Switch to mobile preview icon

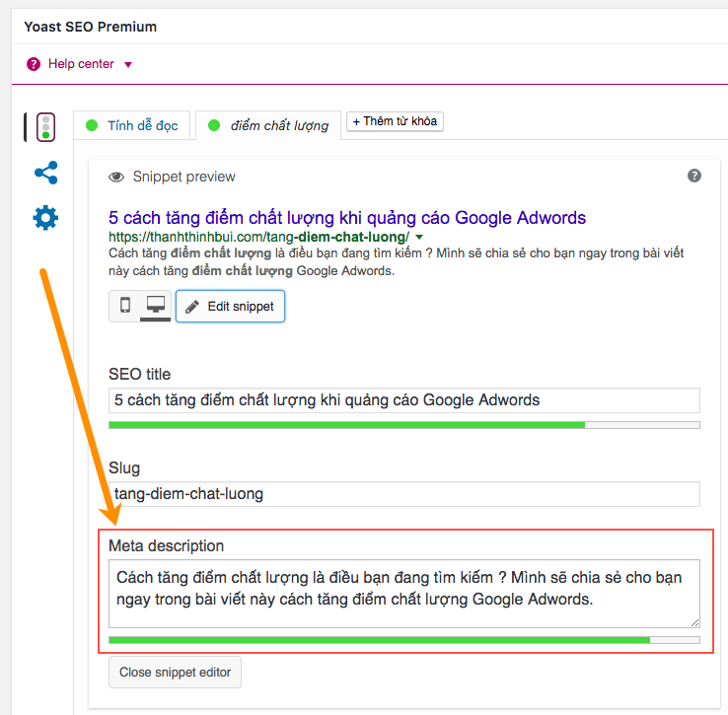tap(125, 305)
